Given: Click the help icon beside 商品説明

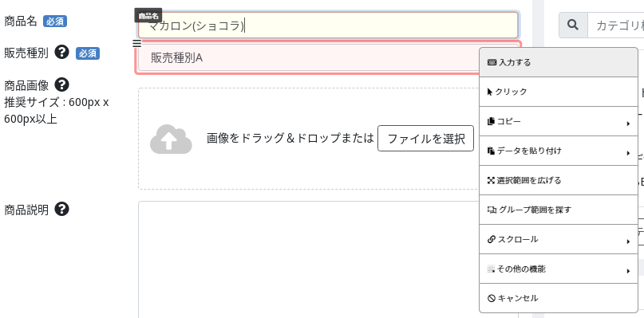Looking at the screenshot, I should 61,209.
